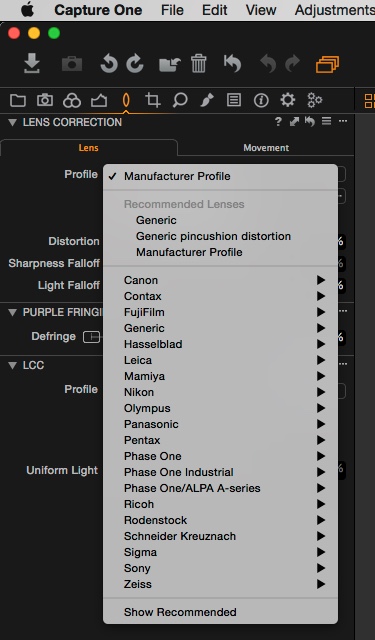Image resolution: width=375 pixels, height=640 pixels.
Task: Expand the Schneider Kreuznach lens submenu
Action: tap(220, 536)
